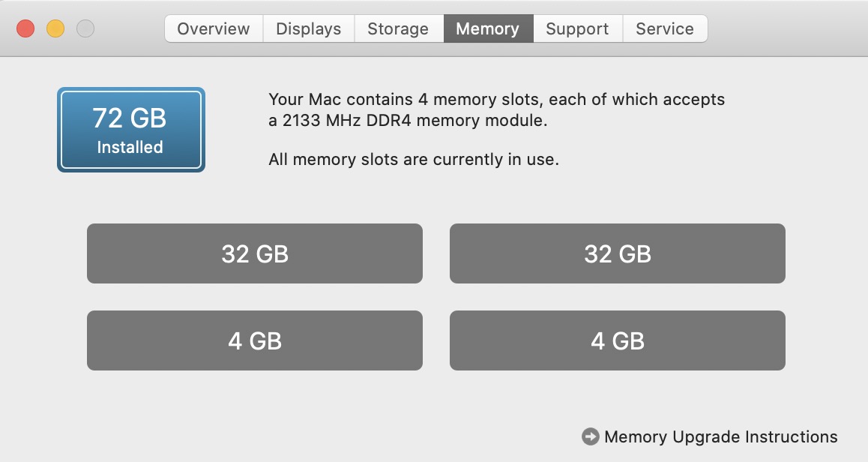Click the arrow icon beside Memory Upgrade Instructions
This screenshot has width=868, height=462.
coord(591,436)
